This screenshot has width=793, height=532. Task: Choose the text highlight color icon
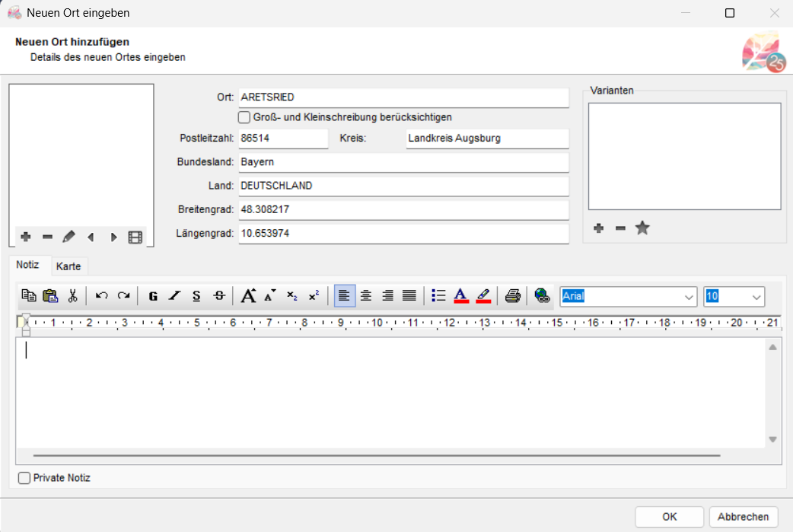coord(483,295)
